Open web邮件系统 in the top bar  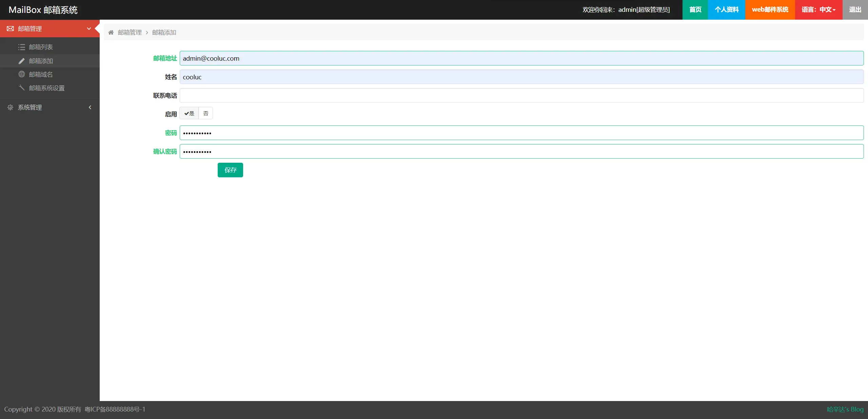[770, 10]
